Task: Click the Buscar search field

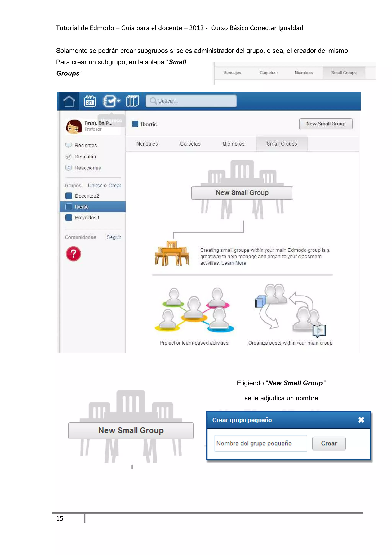Action: coord(191,101)
